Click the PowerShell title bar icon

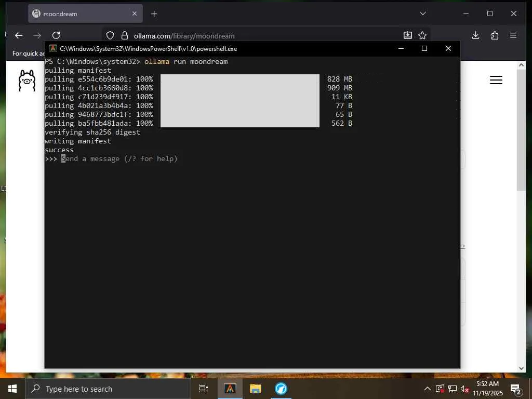click(x=52, y=48)
